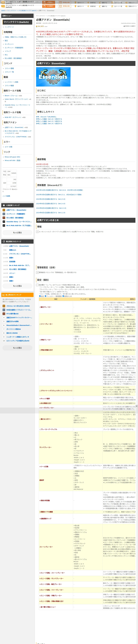Click the 焼却炉 setting cell
Image resolution: width=138 pixels, height=644 pixels.
56,480
